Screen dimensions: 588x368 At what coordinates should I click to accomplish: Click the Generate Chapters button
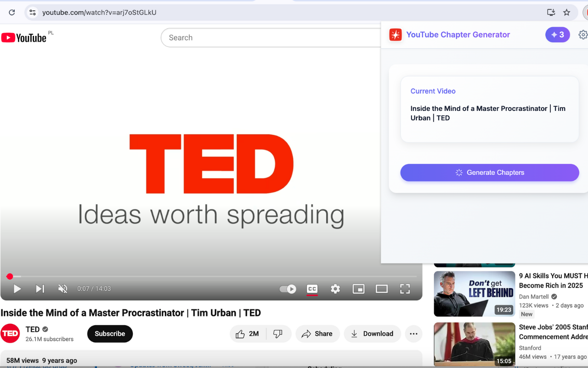tap(490, 172)
